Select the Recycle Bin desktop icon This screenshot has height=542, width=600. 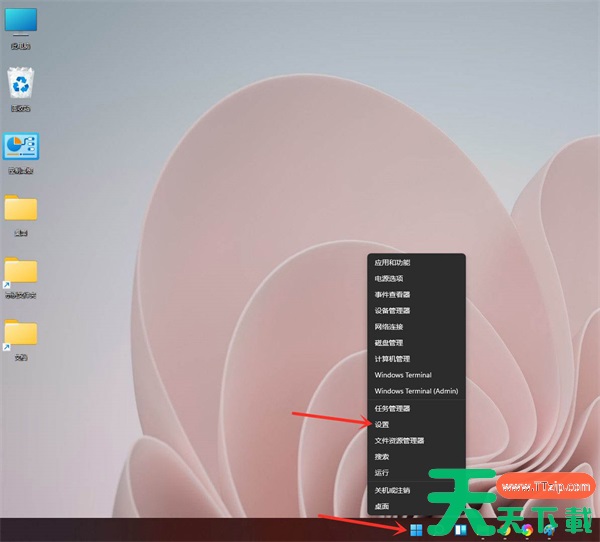point(21,90)
